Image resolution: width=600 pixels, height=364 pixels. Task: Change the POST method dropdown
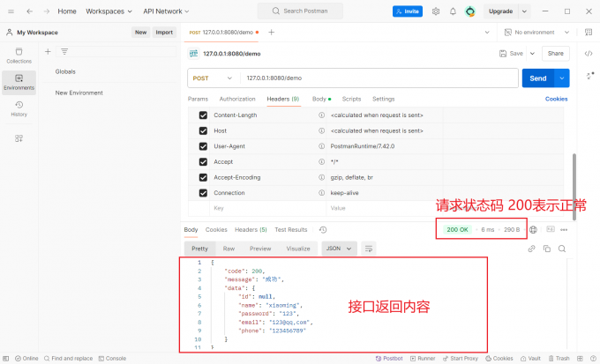213,78
